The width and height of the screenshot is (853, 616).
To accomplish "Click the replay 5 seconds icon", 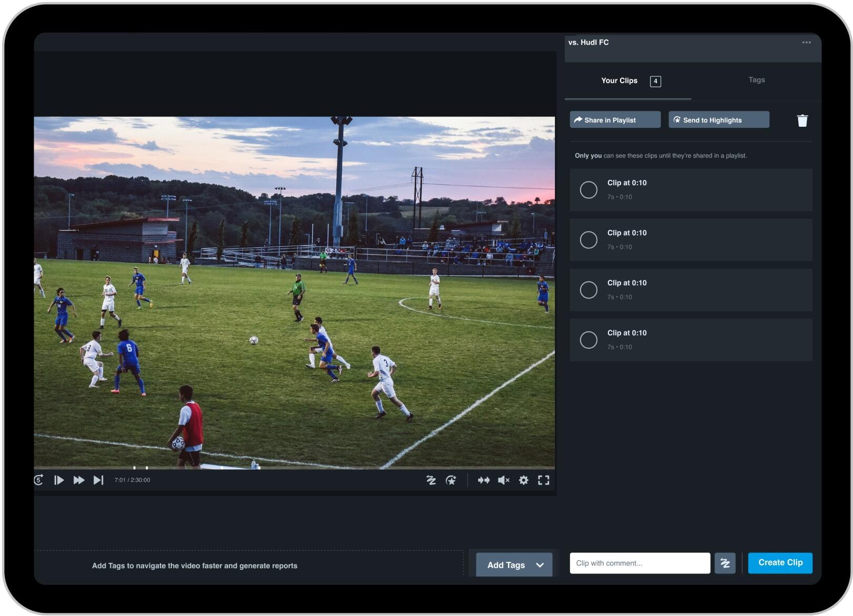I will point(39,480).
